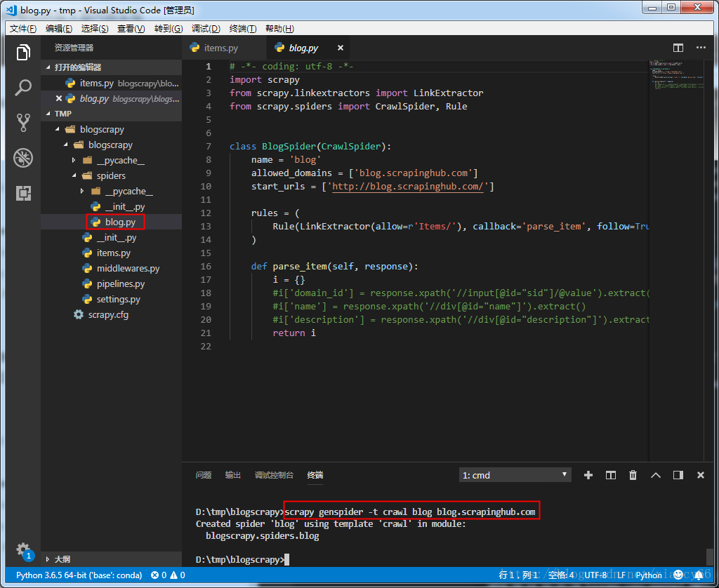The image size is (719, 588).
Task: Open the 转到(G) Go menu
Action: [169, 28]
